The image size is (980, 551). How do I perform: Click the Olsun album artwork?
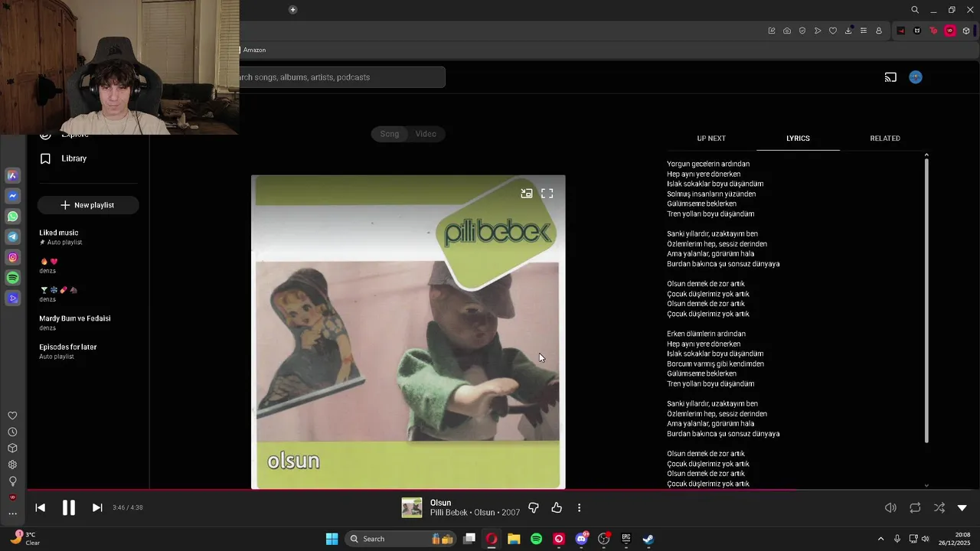click(x=408, y=331)
